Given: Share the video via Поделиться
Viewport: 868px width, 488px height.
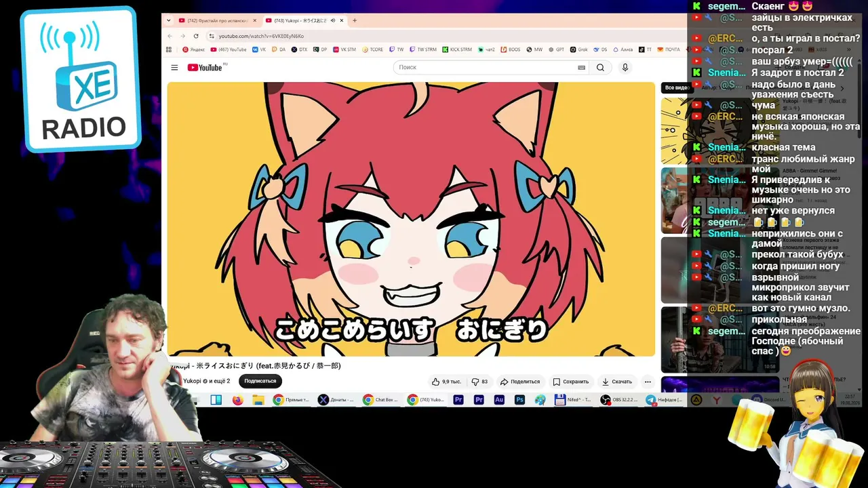Looking at the screenshot, I should click(x=520, y=382).
